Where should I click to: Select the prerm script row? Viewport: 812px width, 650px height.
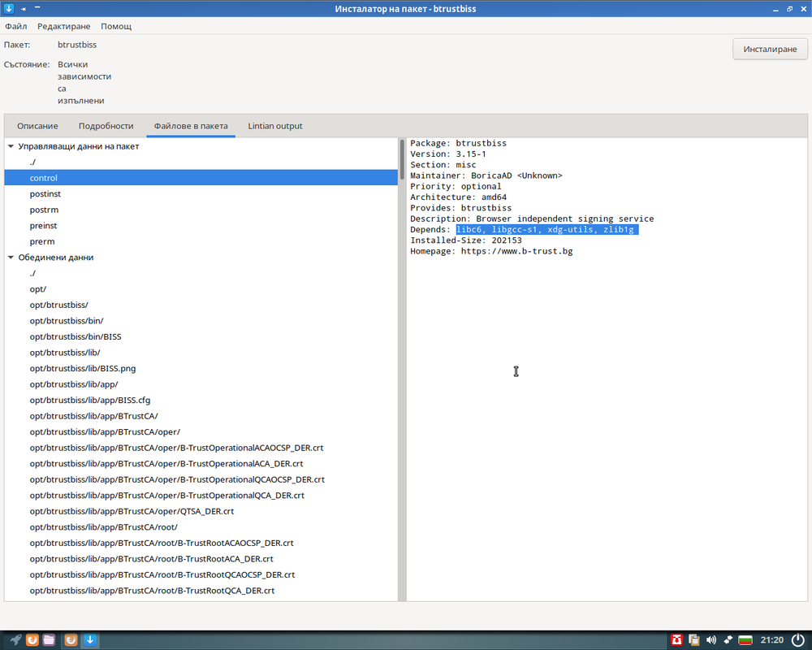pyautogui.click(x=201, y=241)
